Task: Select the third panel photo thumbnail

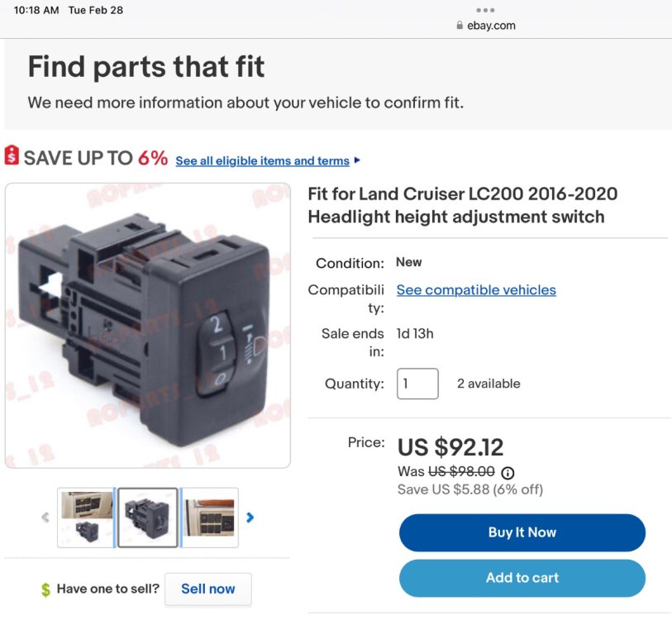Action: (x=210, y=517)
